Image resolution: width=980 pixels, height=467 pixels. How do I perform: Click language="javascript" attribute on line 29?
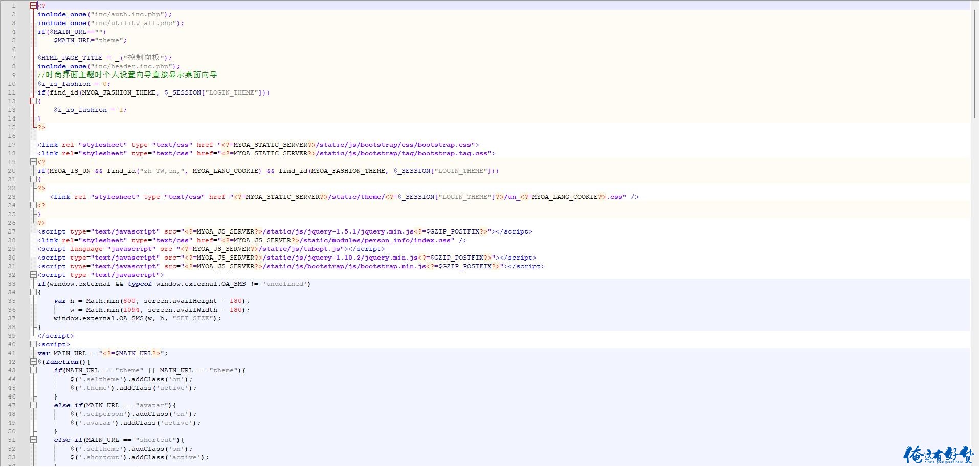113,249
